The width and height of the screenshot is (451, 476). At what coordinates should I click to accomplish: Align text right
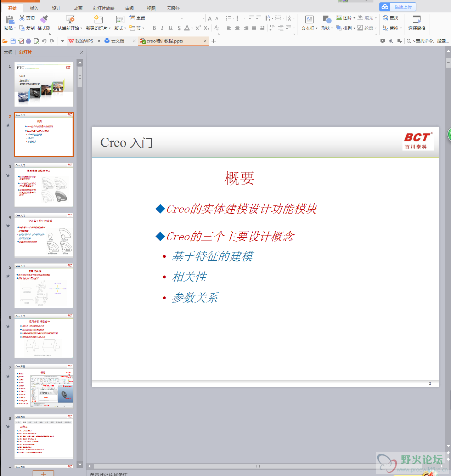point(246,28)
